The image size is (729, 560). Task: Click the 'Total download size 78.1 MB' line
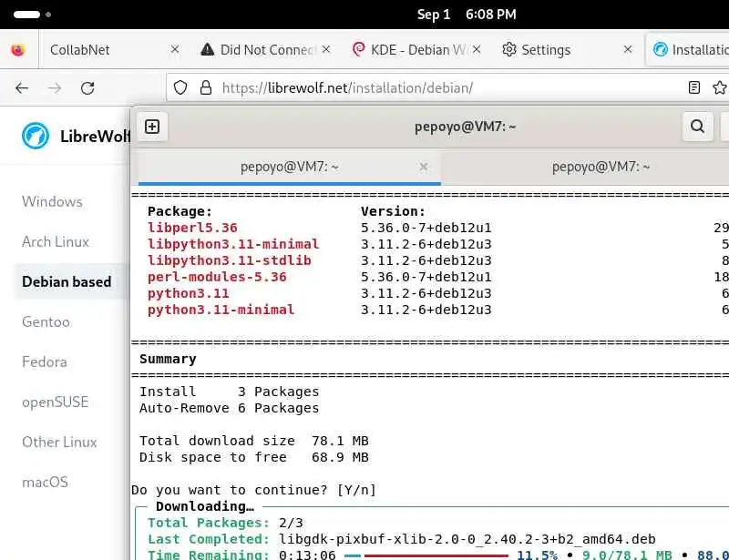[254, 441]
